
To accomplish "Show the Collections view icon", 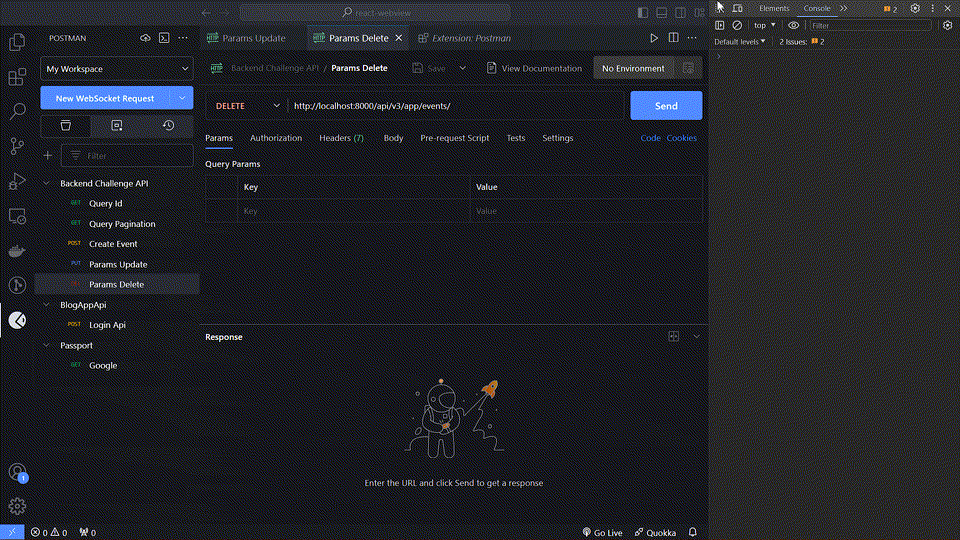I will pyautogui.click(x=66, y=126).
